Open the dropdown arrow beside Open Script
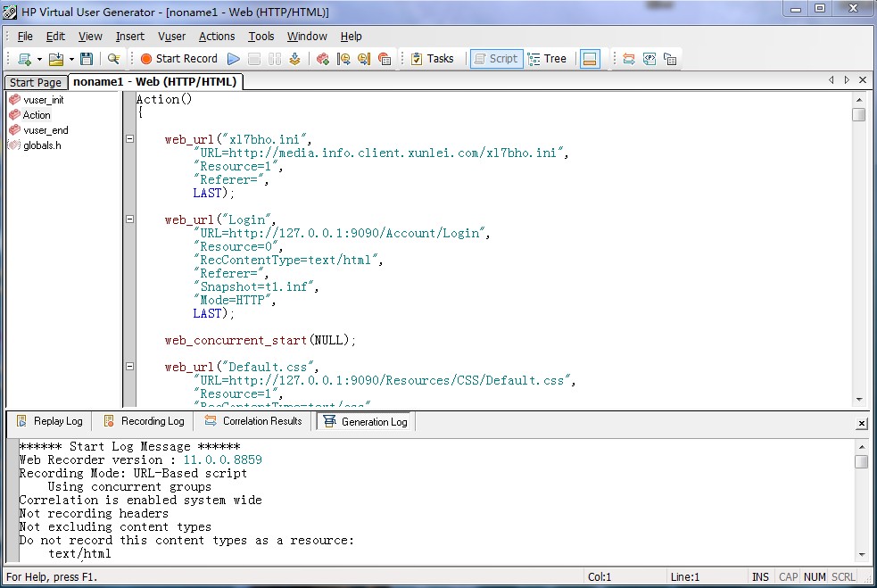Screen dimensions: 877x588 click(71, 59)
